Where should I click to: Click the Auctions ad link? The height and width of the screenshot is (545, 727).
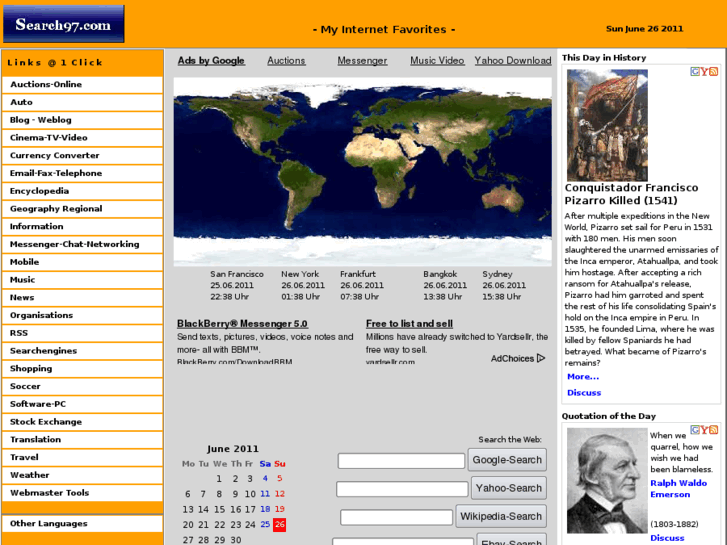pyautogui.click(x=286, y=61)
